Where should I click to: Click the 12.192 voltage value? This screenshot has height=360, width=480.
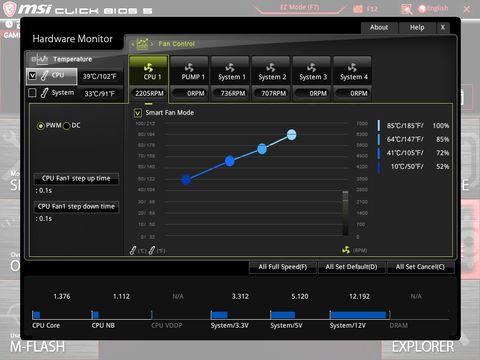(x=359, y=296)
